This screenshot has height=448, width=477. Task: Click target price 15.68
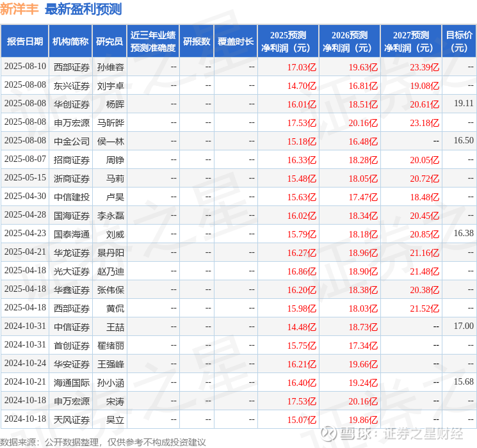click(x=464, y=381)
